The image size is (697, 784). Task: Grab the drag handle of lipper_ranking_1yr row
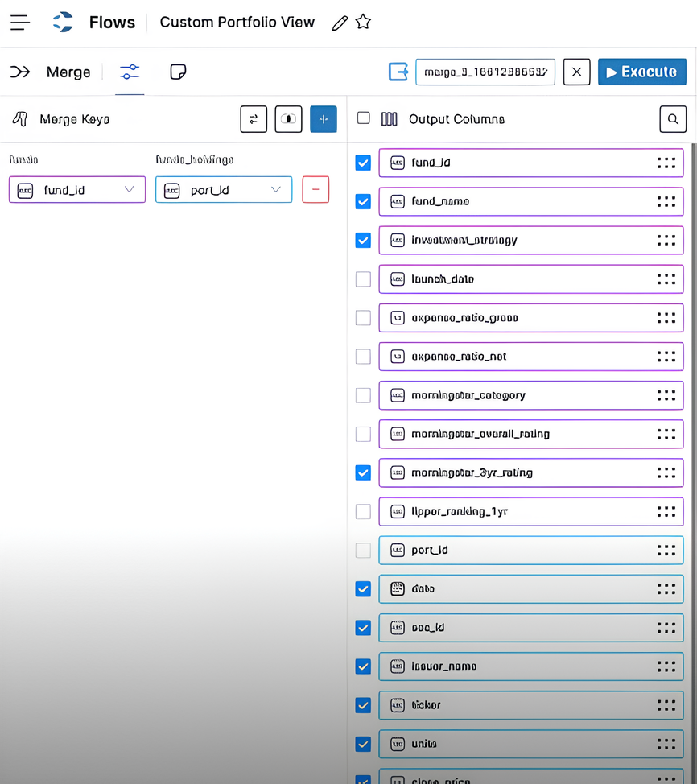[x=666, y=511]
